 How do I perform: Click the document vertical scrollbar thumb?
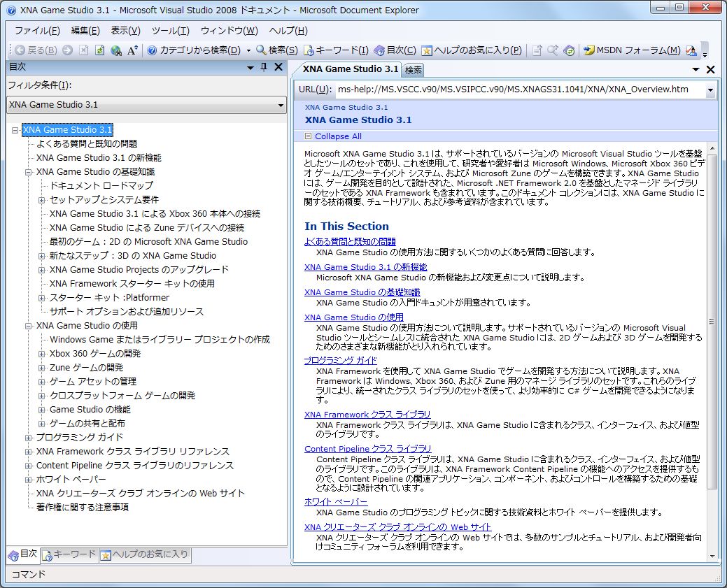tap(712, 322)
